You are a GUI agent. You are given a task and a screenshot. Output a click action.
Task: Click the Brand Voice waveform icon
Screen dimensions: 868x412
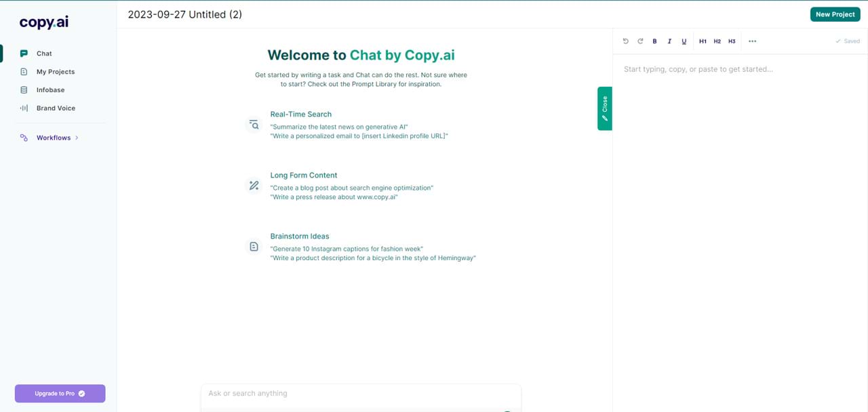tap(24, 108)
